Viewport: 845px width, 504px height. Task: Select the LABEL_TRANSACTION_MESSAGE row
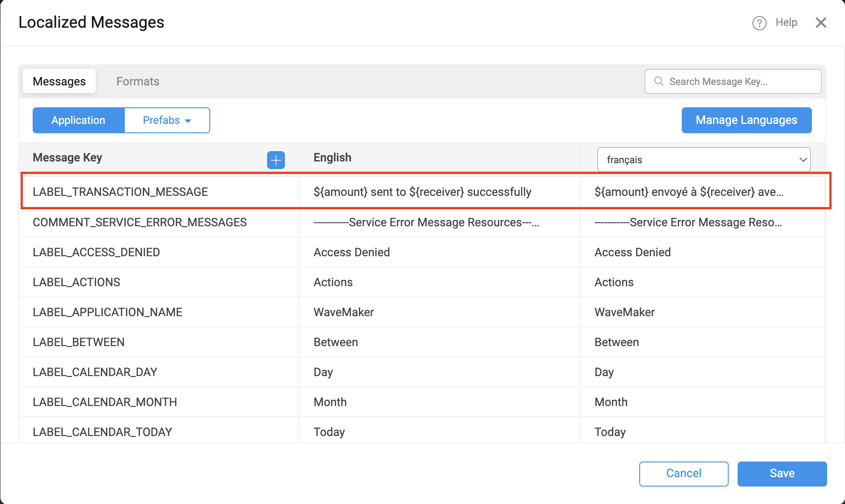[120, 191]
